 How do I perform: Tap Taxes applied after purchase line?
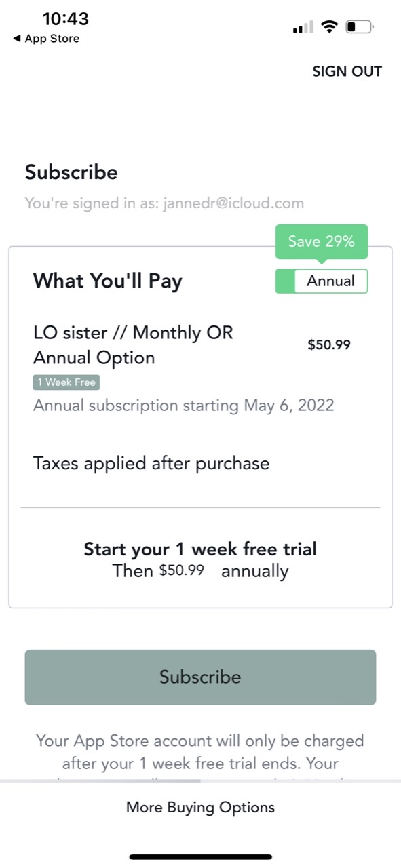click(151, 463)
